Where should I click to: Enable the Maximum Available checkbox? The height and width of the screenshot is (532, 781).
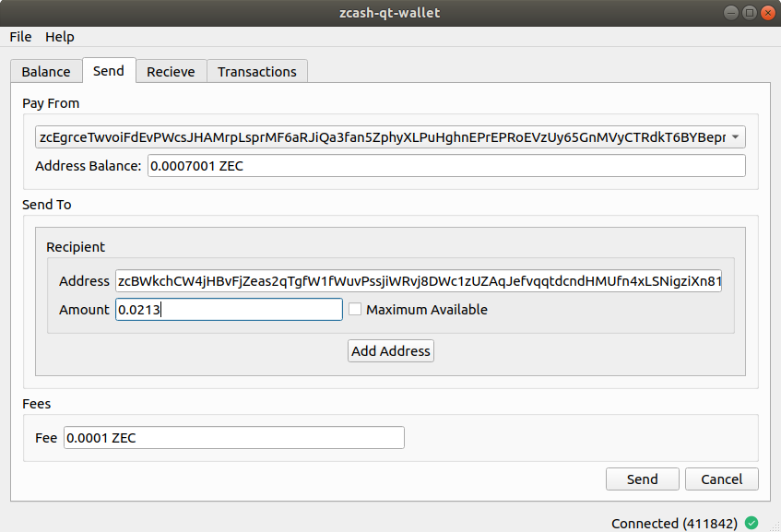(355, 310)
